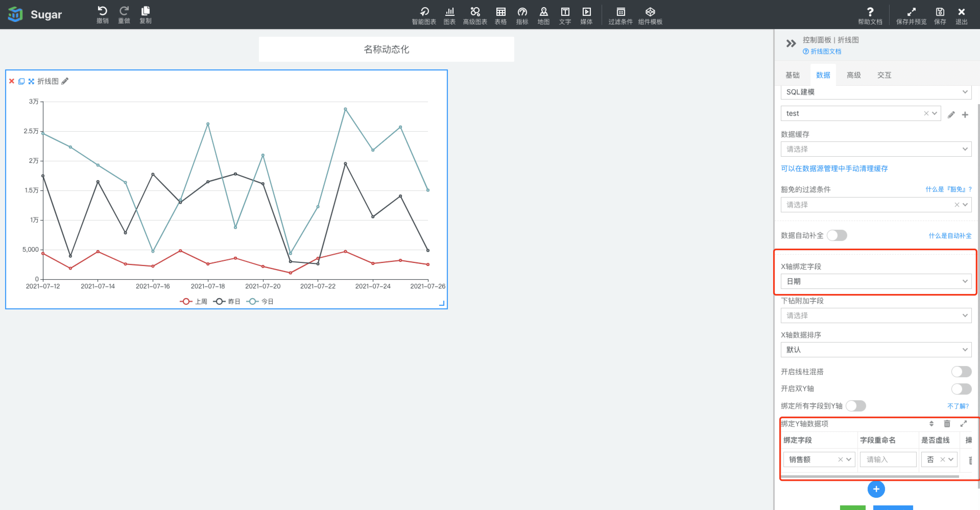Click the horizontal scrollbar under Y-axis table
Image resolution: width=980 pixels, height=510 pixels.
click(x=870, y=476)
